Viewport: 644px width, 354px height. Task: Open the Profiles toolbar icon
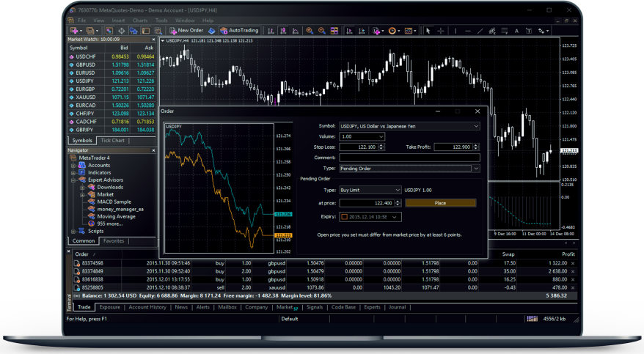[90, 31]
